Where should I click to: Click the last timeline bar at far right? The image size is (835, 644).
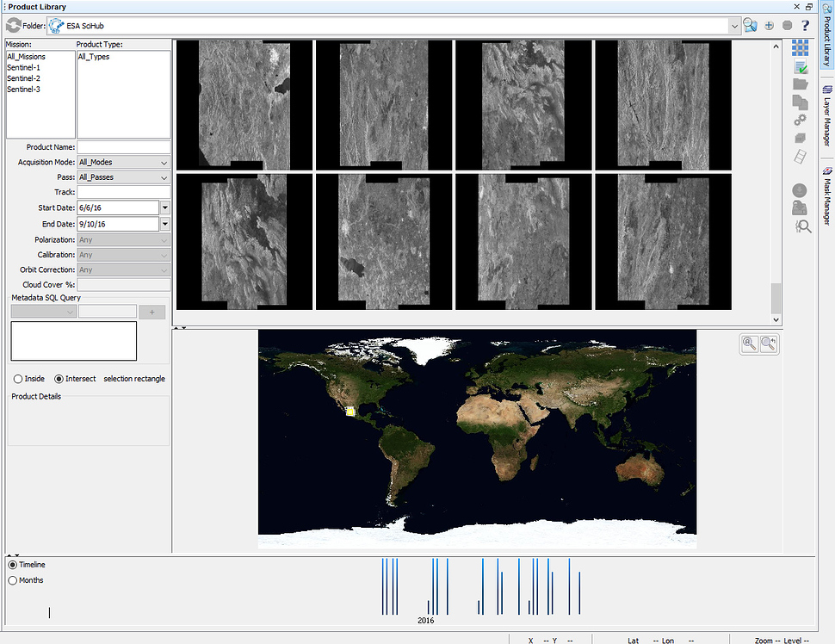pos(579,593)
